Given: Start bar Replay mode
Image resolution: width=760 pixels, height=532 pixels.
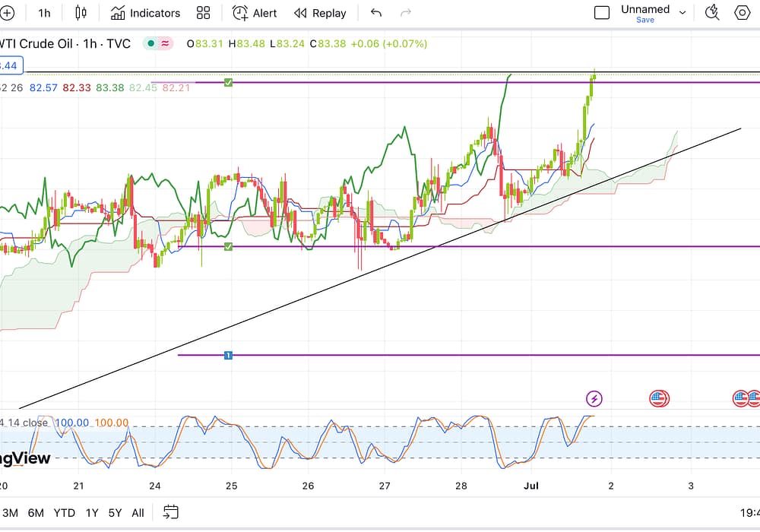Looking at the screenshot, I should point(320,13).
